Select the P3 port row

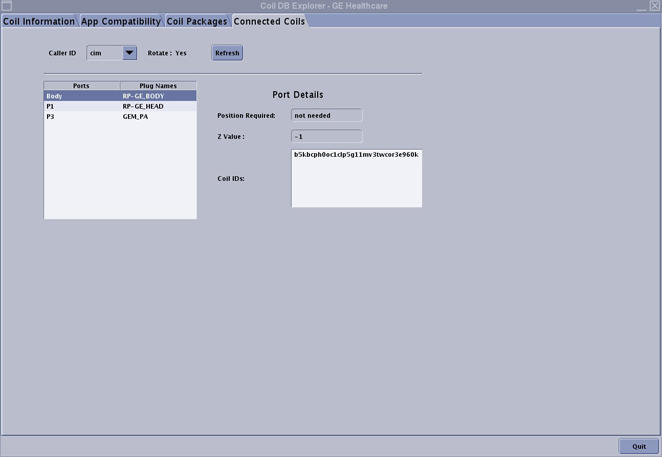tap(81, 116)
